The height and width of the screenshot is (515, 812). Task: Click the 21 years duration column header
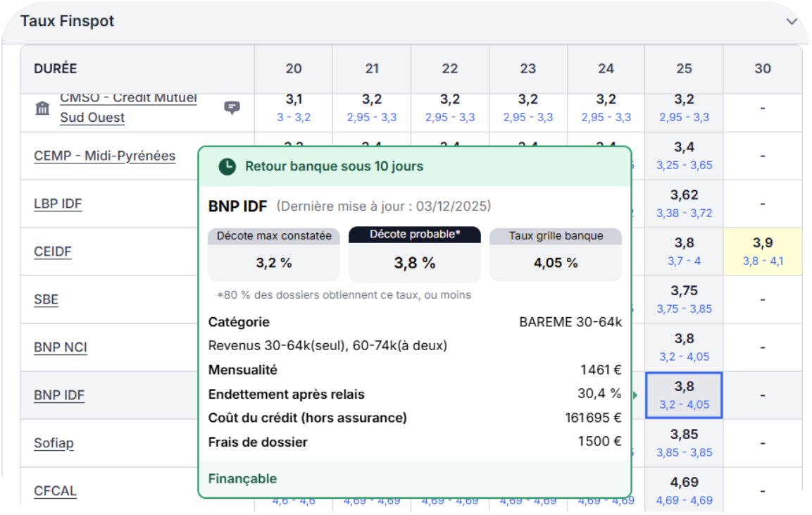(x=372, y=69)
